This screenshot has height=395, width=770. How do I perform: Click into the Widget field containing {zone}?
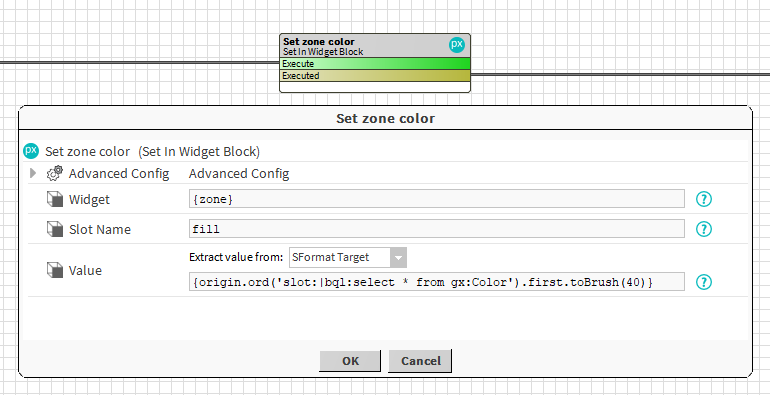[437, 199]
